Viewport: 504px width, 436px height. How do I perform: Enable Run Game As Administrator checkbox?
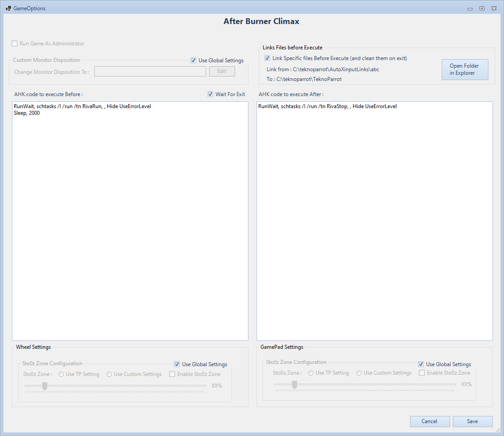click(x=14, y=43)
